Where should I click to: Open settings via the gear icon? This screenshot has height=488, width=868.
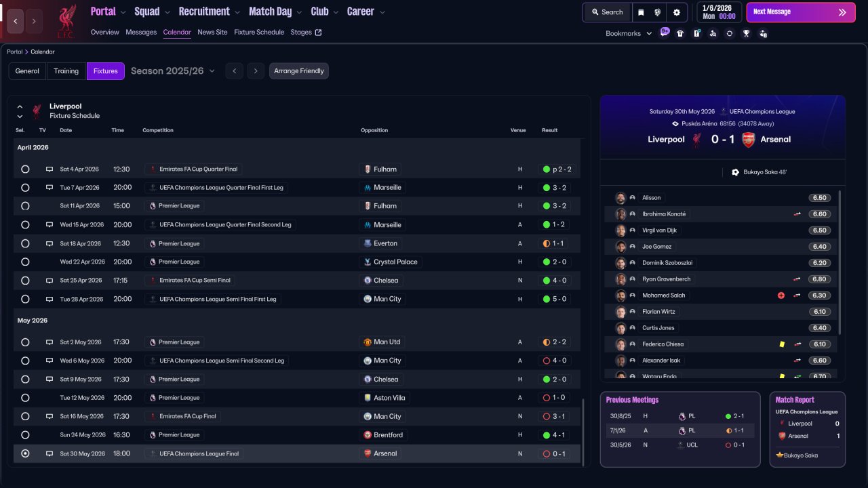coord(676,12)
